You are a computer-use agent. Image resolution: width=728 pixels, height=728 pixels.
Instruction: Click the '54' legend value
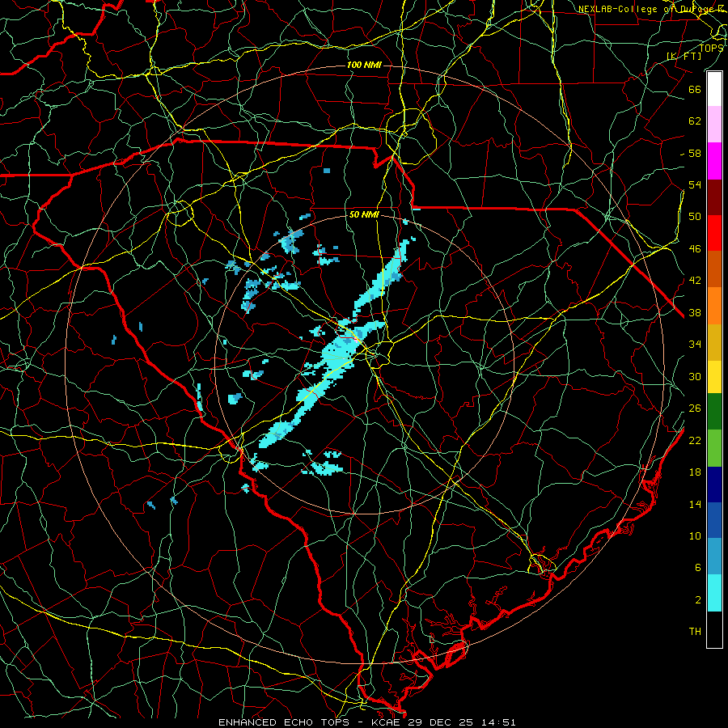tap(695, 184)
